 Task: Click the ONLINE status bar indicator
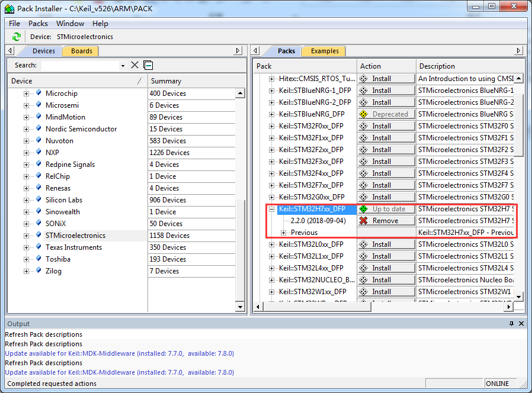tap(498, 384)
